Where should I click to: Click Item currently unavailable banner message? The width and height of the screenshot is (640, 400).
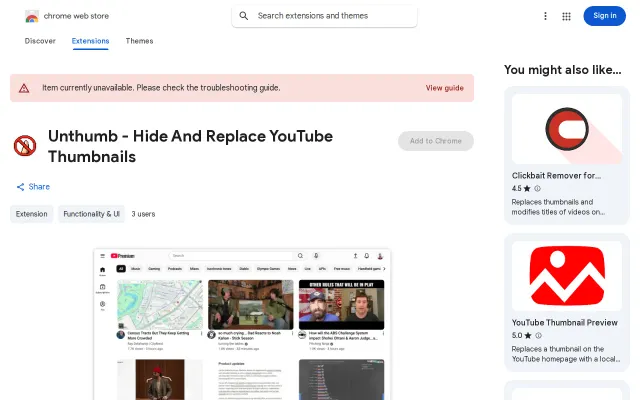click(161, 88)
